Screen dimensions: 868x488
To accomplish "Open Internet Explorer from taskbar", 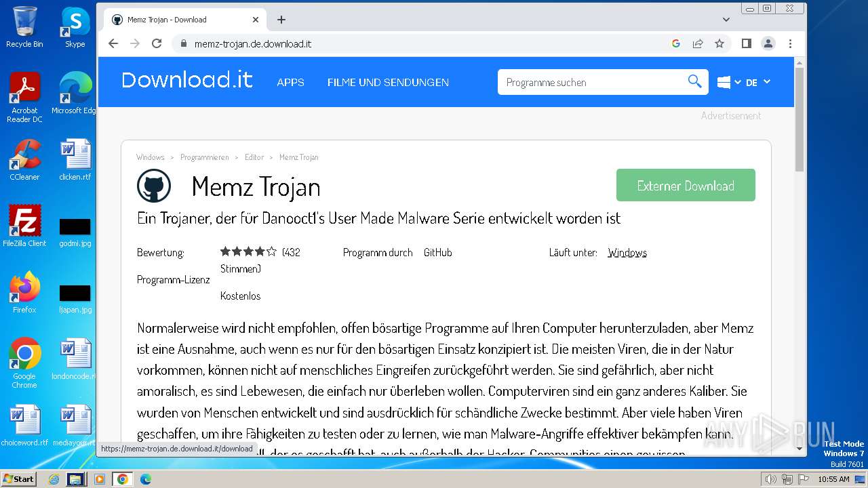I will (x=54, y=479).
